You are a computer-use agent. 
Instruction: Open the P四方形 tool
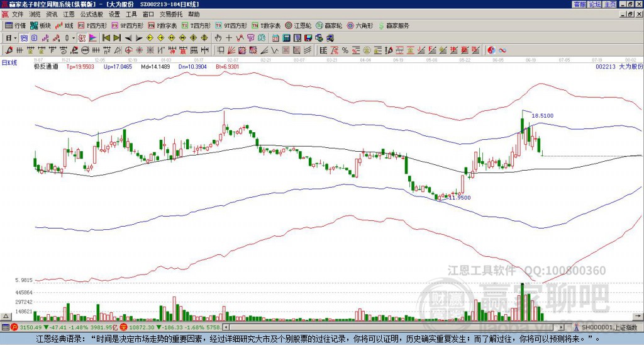(x=92, y=25)
